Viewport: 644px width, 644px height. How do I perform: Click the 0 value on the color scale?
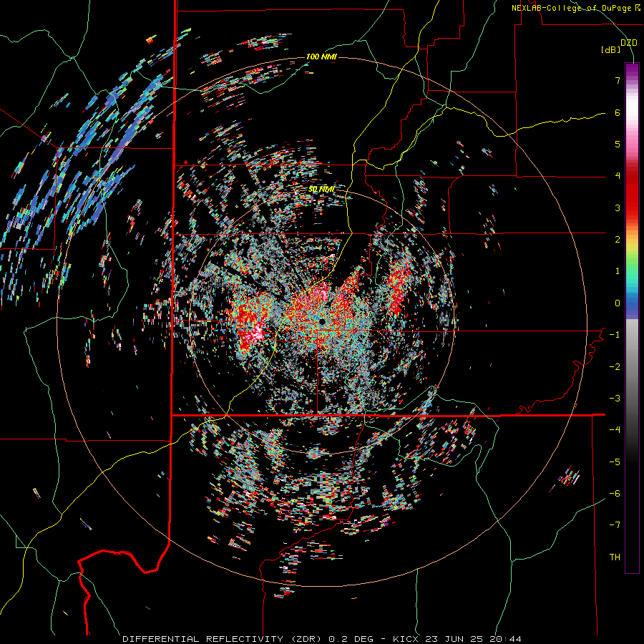click(x=618, y=303)
